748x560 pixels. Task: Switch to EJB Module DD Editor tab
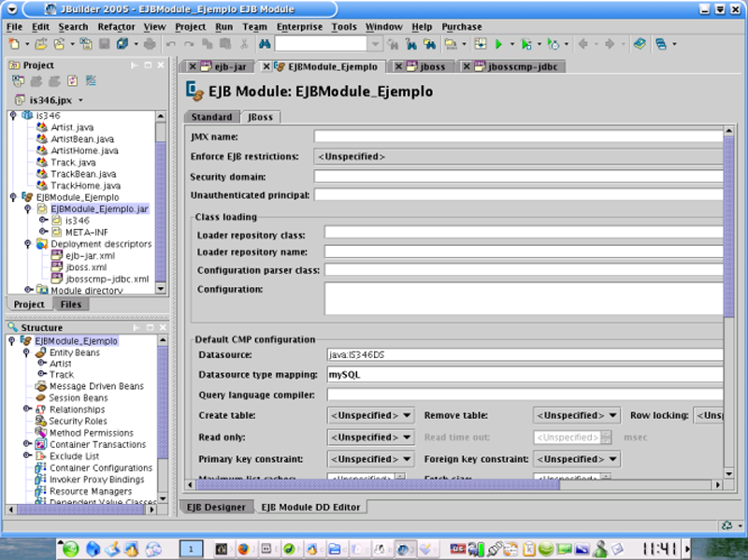[x=310, y=507]
